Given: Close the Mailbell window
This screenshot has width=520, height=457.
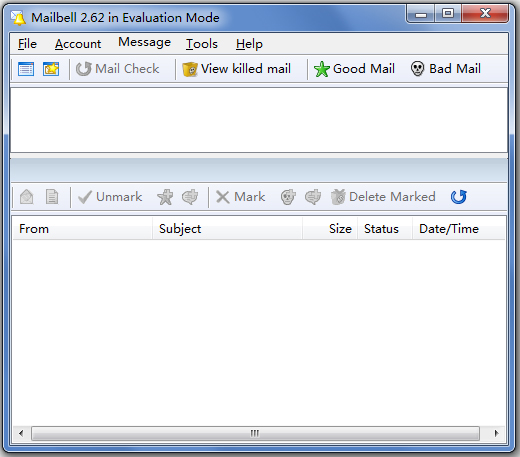Looking at the screenshot, I should coord(485,14).
